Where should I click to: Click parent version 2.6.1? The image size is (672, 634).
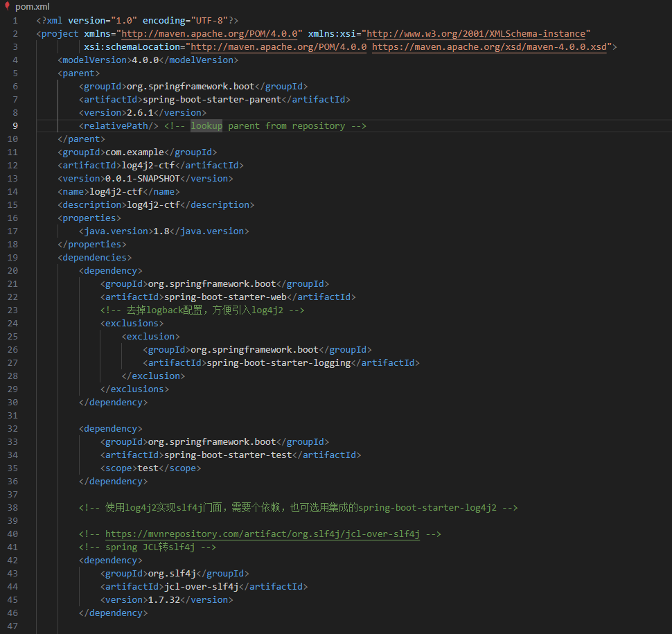pos(140,112)
